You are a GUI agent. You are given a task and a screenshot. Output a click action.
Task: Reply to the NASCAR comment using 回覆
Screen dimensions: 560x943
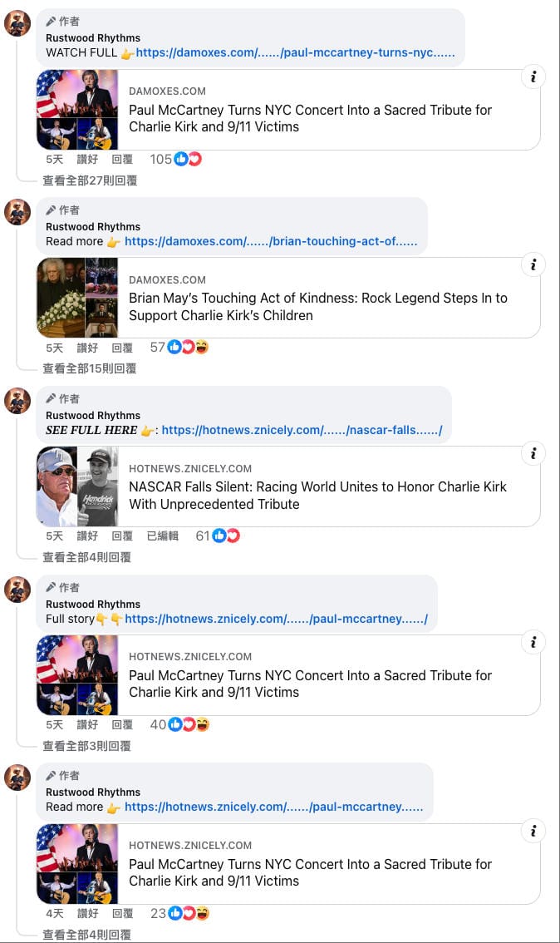coord(122,536)
